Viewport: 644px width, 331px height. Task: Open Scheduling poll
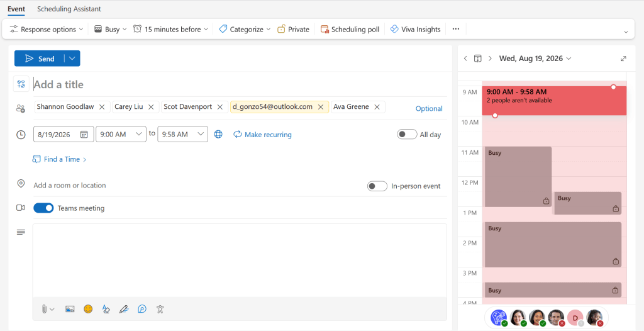click(x=350, y=29)
